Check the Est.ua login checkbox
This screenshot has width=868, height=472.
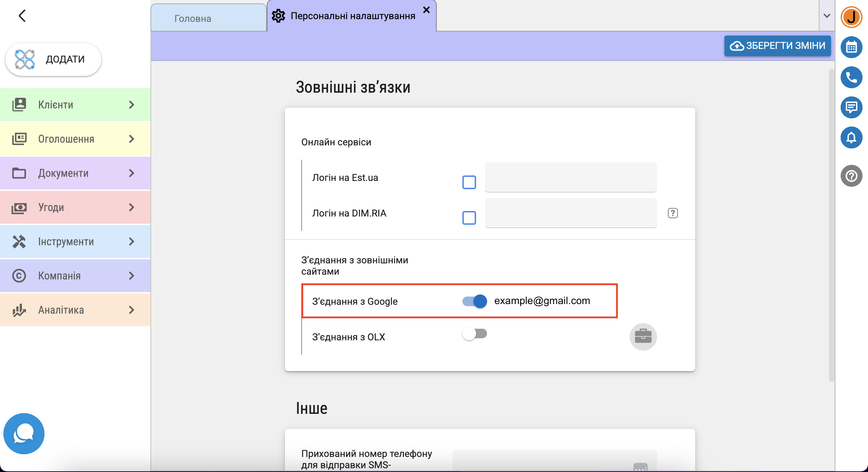(x=469, y=182)
